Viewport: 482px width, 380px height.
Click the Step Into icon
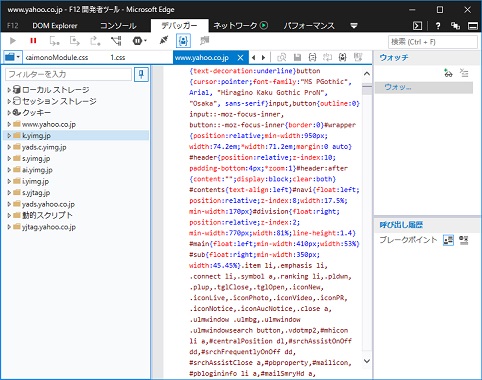tap(54, 41)
